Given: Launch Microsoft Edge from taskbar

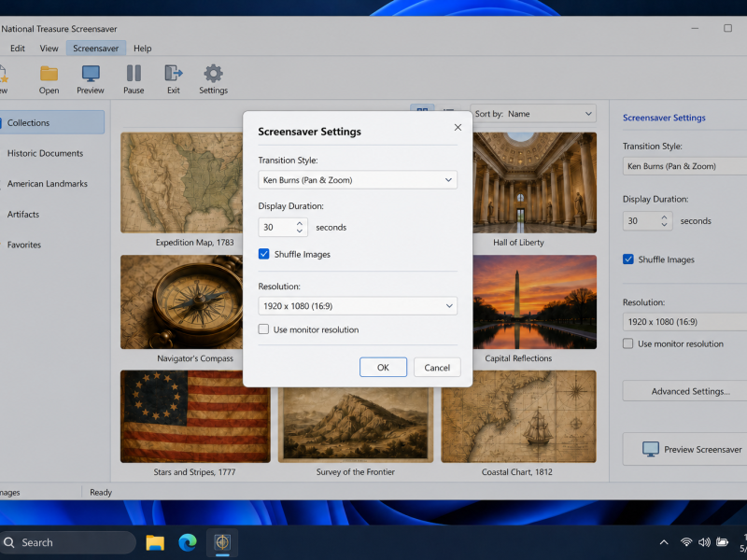Looking at the screenshot, I should pos(188,542).
